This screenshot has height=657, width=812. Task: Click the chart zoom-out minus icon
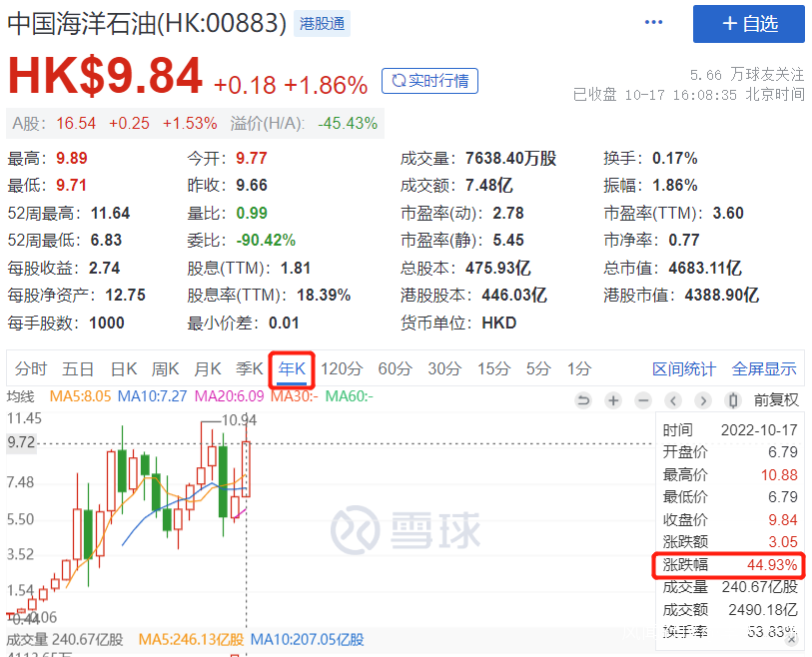click(x=643, y=400)
